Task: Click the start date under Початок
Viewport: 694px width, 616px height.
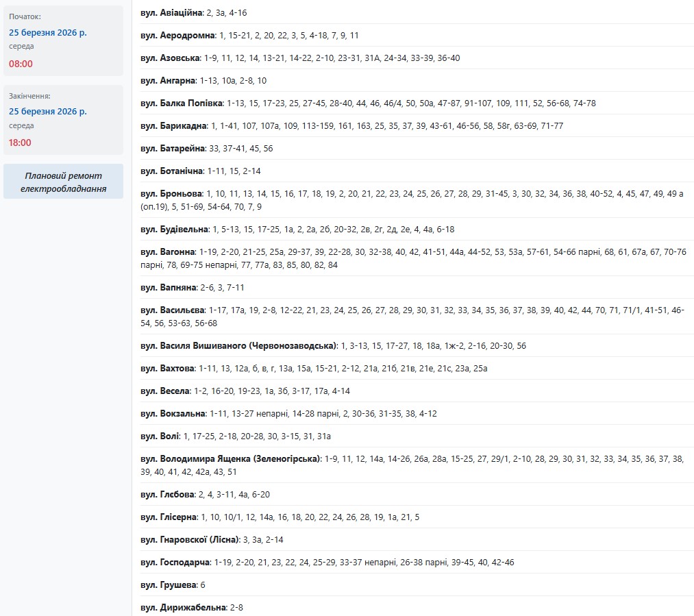Action: pos(48,32)
